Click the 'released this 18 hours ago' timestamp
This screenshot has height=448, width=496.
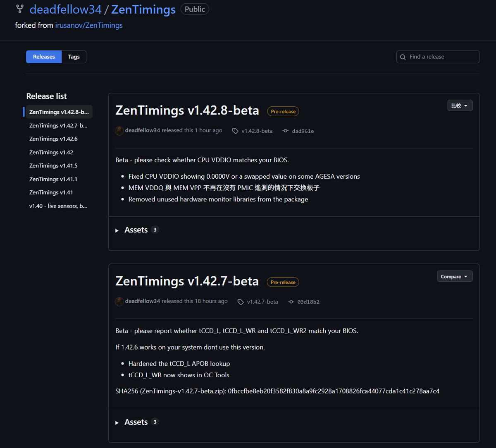point(195,301)
